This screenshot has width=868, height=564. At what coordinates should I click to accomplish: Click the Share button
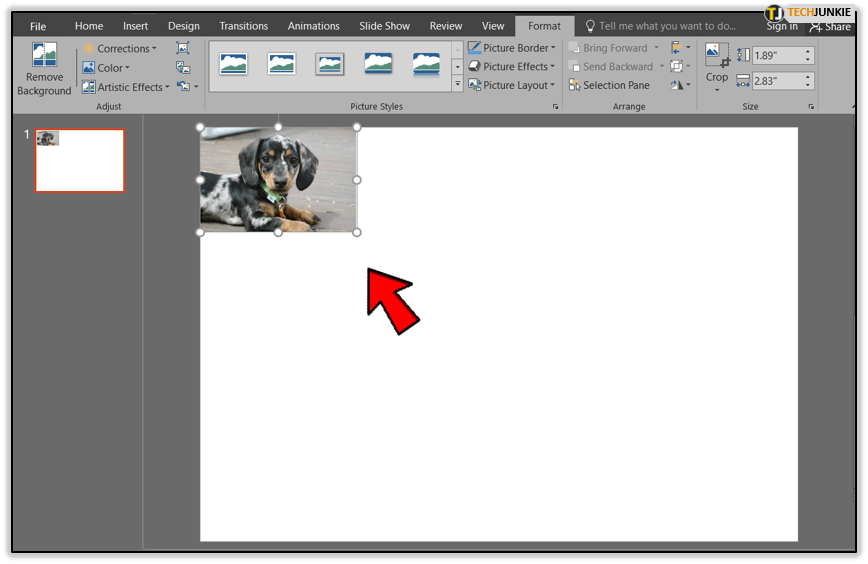830,26
